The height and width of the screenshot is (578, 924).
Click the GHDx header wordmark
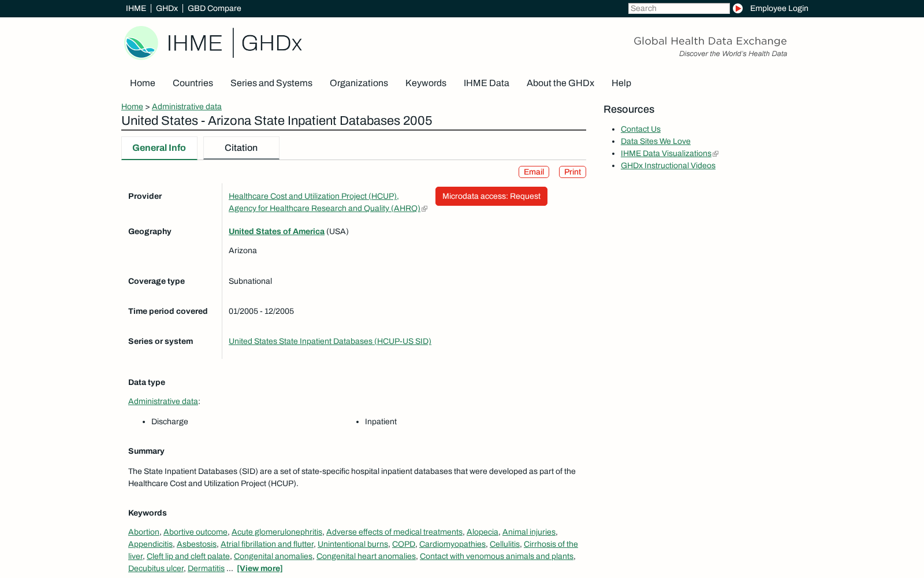coord(271,43)
